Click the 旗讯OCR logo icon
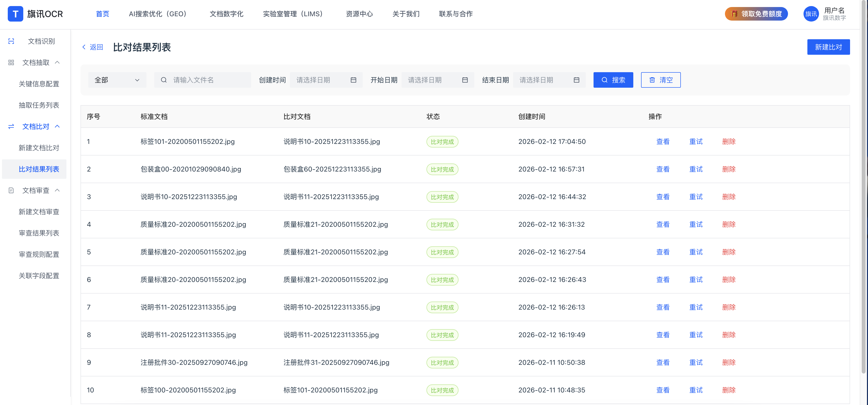The height and width of the screenshot is (405, 868). click(x=15, y=14)
